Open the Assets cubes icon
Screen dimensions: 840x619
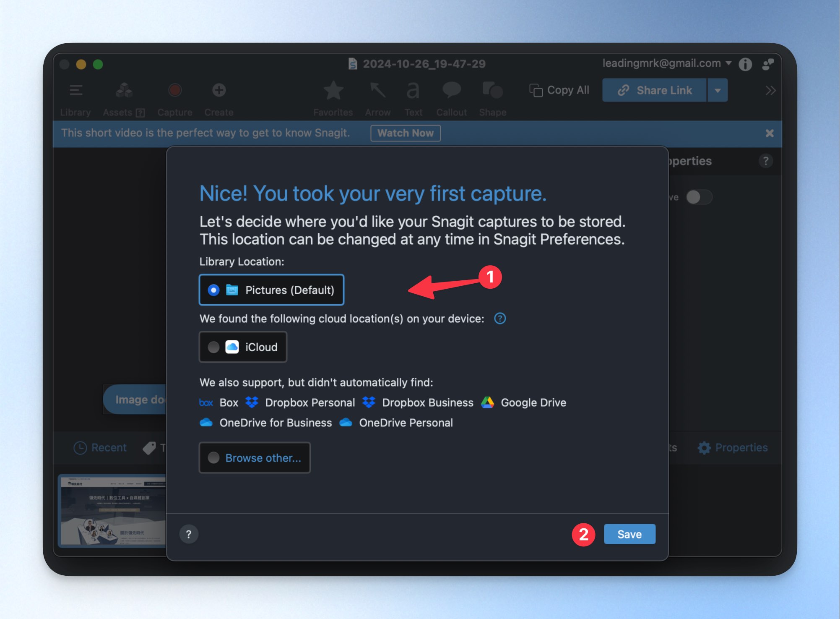124,90
